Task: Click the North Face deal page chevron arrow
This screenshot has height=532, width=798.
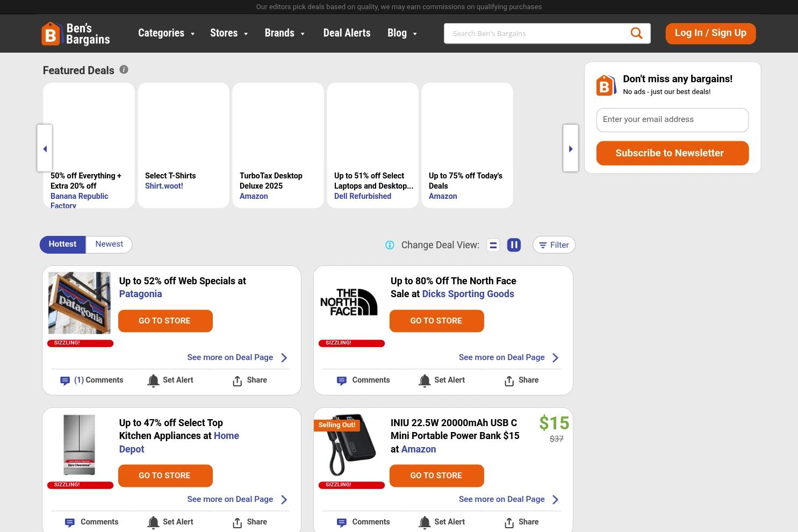Action: [556, 358]
